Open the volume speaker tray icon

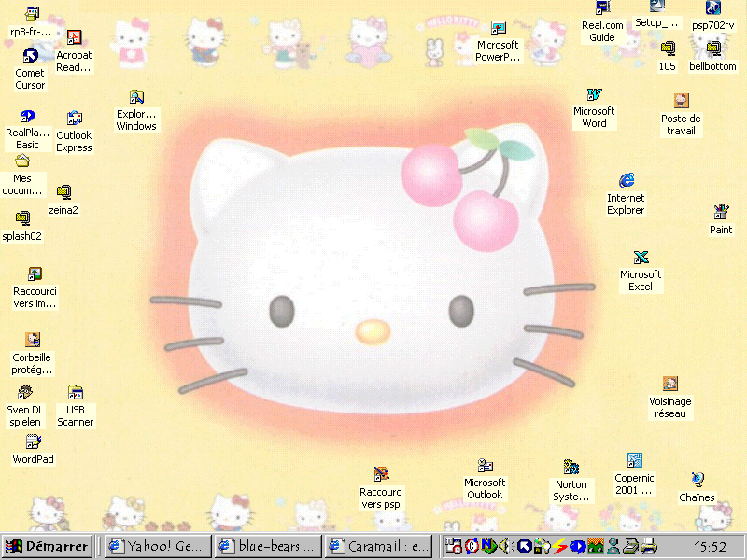point(505,546)
